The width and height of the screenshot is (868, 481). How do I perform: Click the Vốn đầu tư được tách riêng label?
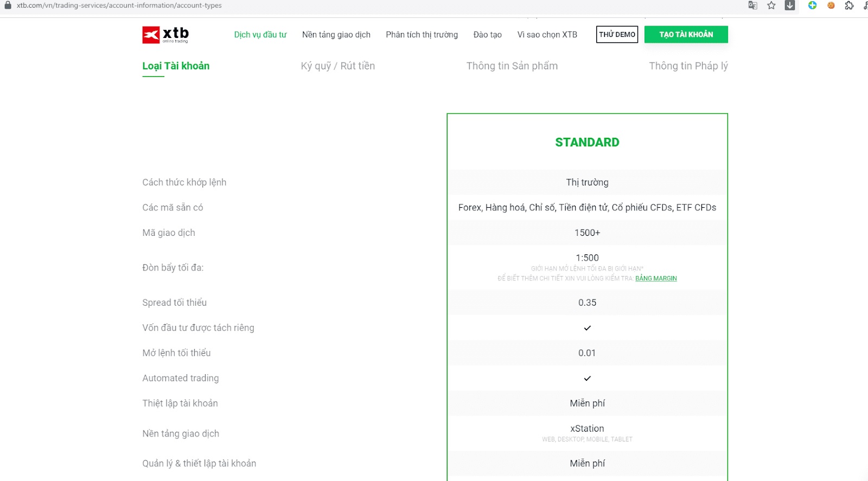click(x=198, y=328)
